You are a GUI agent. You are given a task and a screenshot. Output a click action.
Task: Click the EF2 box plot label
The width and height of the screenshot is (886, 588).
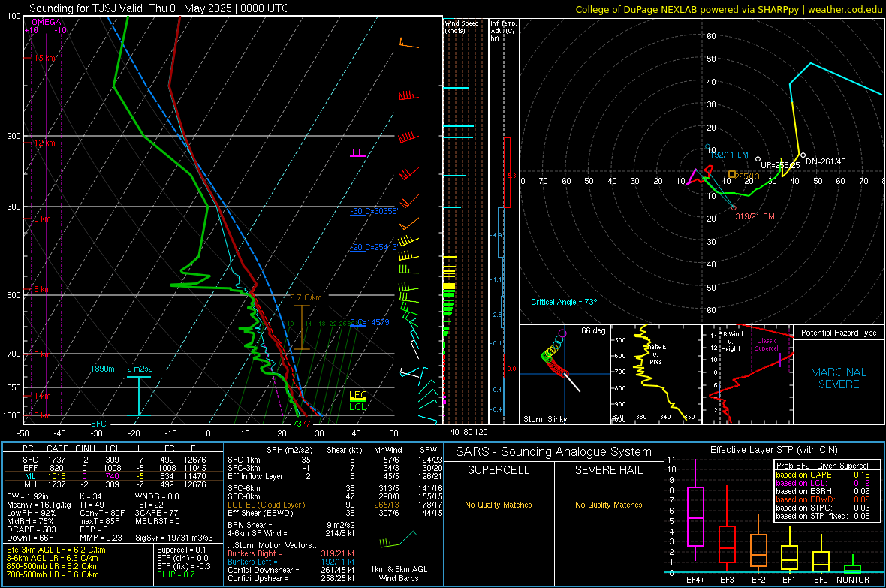pos(758,580)
